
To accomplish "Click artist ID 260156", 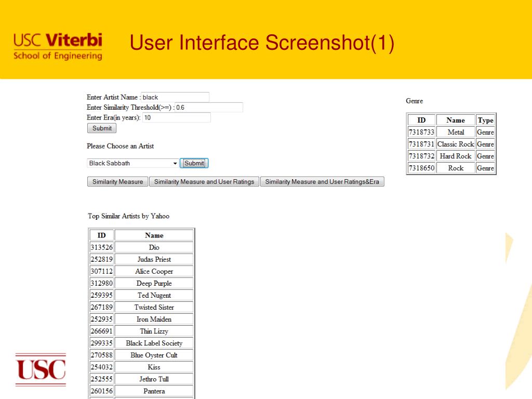I will pyautogui.click(x=101, y=391).
